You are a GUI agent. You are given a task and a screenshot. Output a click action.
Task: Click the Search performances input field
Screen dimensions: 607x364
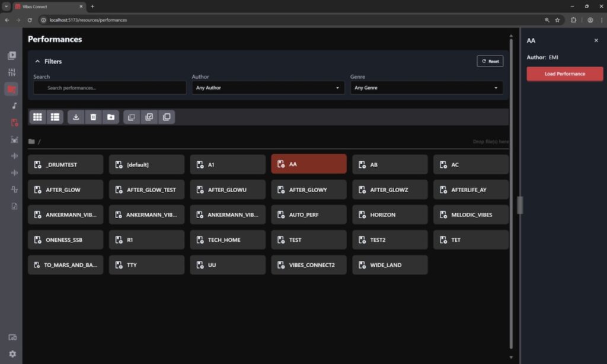(x=110, y=88)
